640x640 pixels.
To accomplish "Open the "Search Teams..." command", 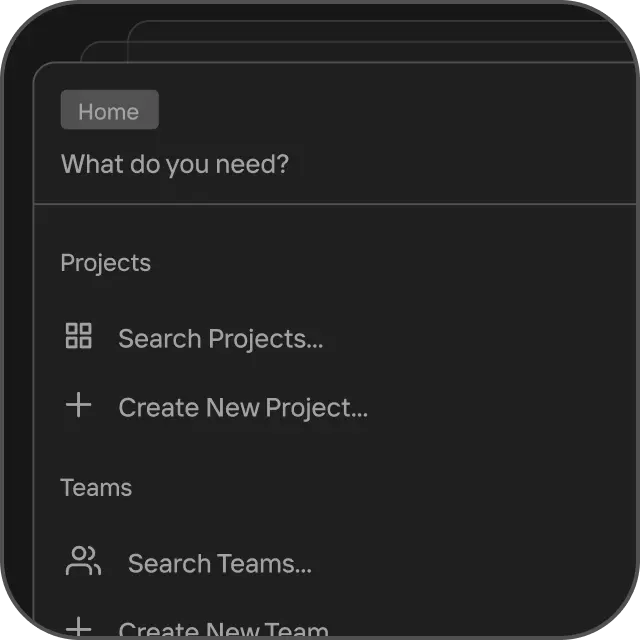I will coord(219,564).
